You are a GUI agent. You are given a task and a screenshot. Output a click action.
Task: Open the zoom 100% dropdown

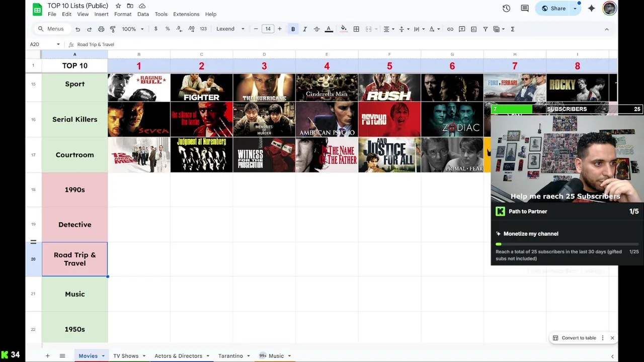[x=133, y=29]
